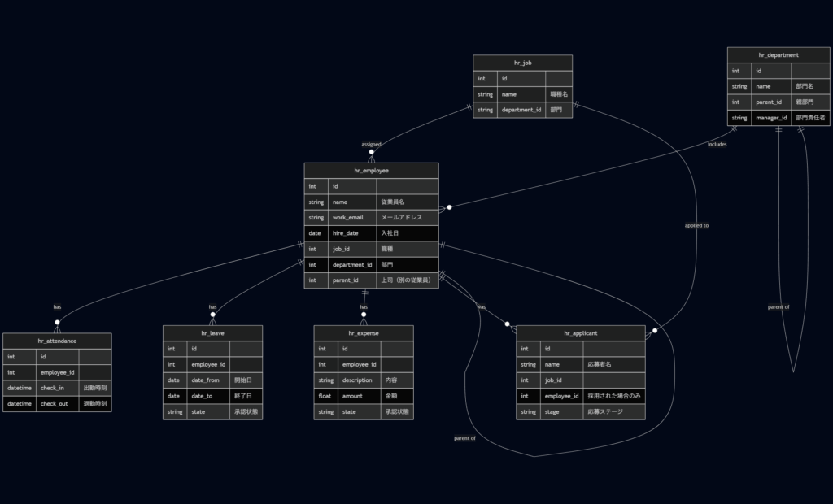Select the 部門責任者 comment in hr_department
This screenshot has height=504, width=833.
811,118
